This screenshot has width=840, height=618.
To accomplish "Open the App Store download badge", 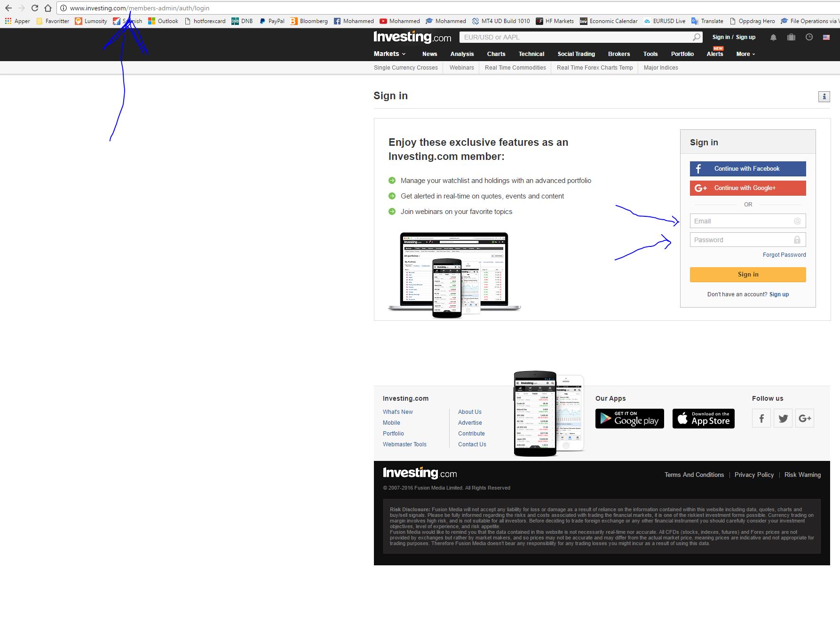I will coord(704,419).
